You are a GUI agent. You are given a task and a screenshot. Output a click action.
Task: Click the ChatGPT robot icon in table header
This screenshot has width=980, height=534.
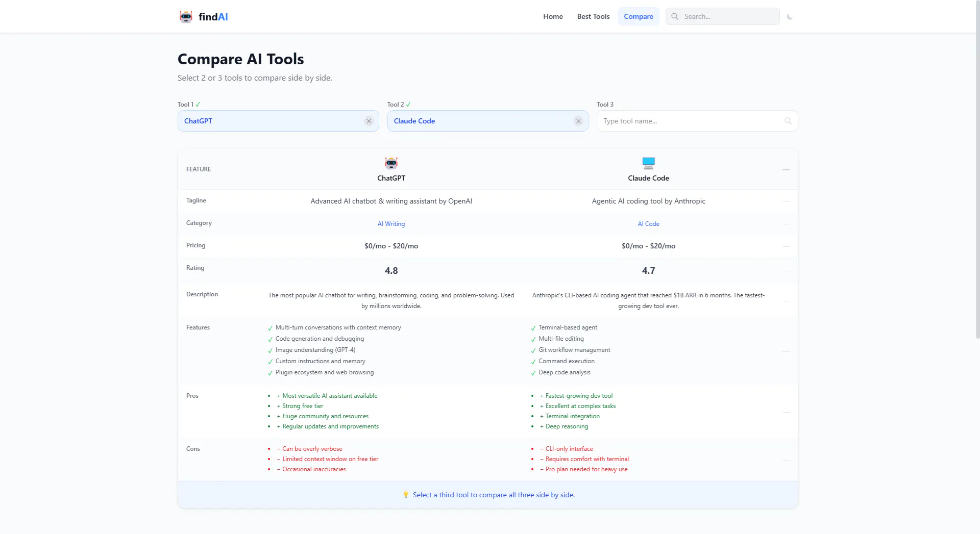tap(391, 163)
